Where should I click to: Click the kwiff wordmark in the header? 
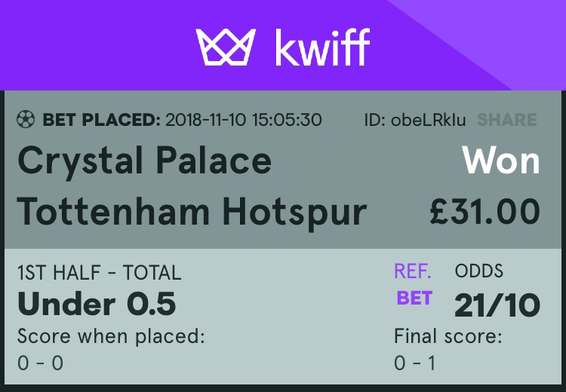click(322, 47)
